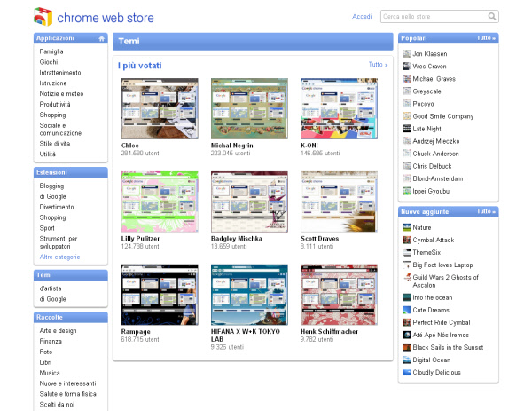Image resolution: width=532 pixels, height=411 pixels.
Task: Click the Late Night theme icon
Action: click(407, 129)
